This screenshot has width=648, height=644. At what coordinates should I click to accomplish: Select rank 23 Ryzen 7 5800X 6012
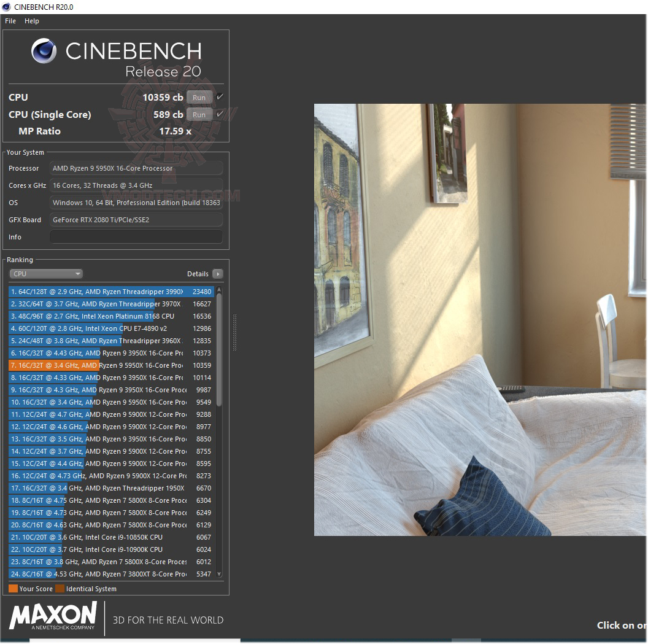click(x=111, y=562)
